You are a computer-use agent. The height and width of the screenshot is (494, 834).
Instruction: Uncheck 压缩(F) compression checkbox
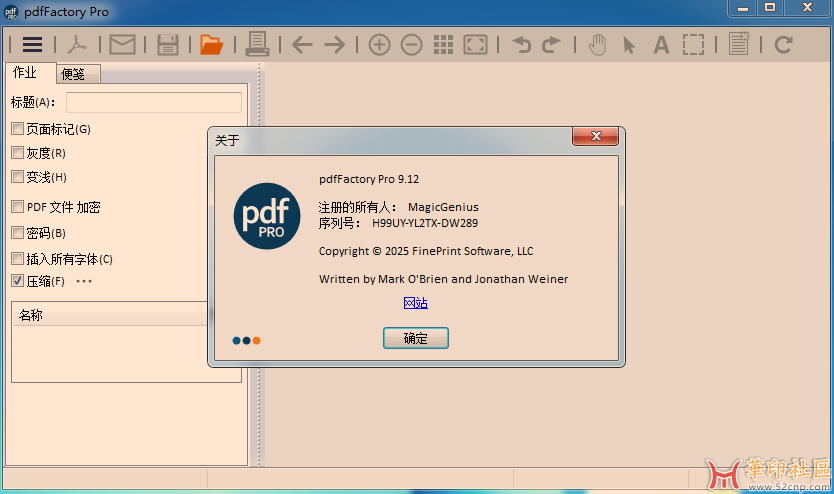coord(18,281)
